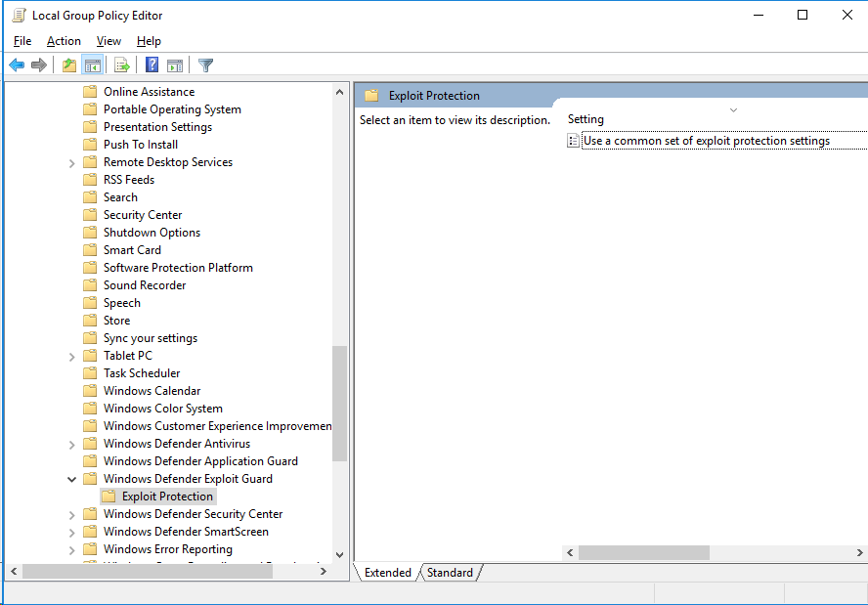Toggle Show/Hide Console Tree icon

93,65
